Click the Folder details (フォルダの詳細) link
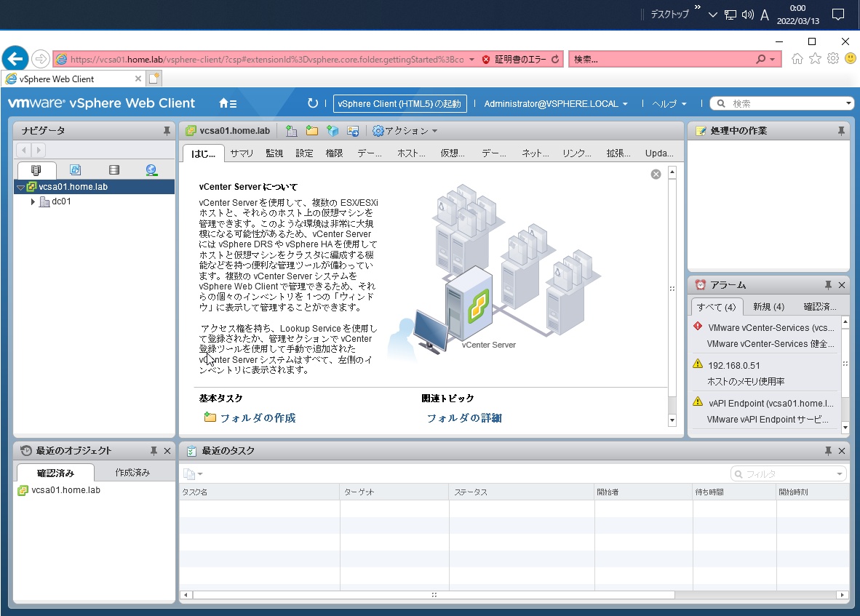This screenshot has height=616, width=860. click(x=464, y=418)
